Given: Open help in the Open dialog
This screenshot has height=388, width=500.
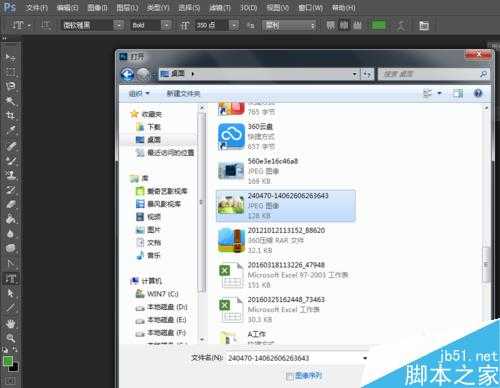Looking at the screenshot, I should pos(478,93).
